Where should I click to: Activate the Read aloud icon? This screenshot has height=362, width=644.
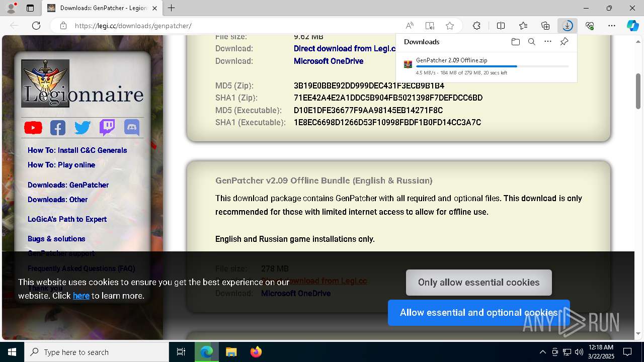(x=410, y=26)
